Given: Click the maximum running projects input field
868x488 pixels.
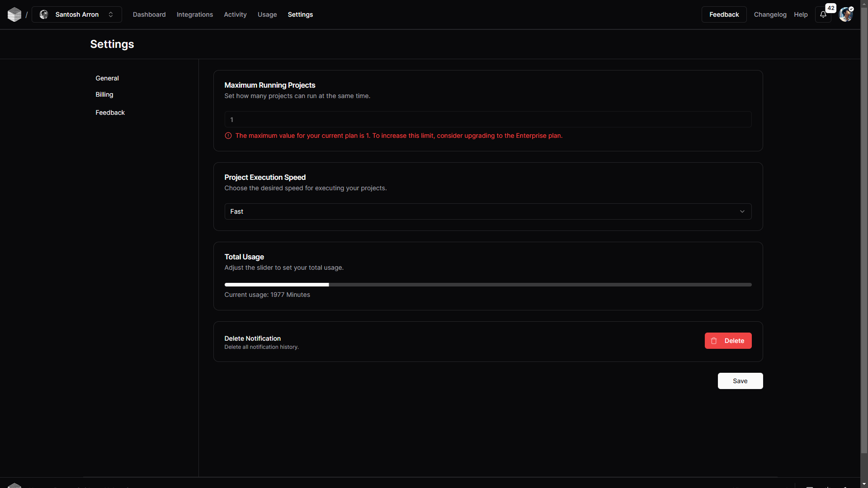Looking at the screenshot, I should [x=488, y=119].
